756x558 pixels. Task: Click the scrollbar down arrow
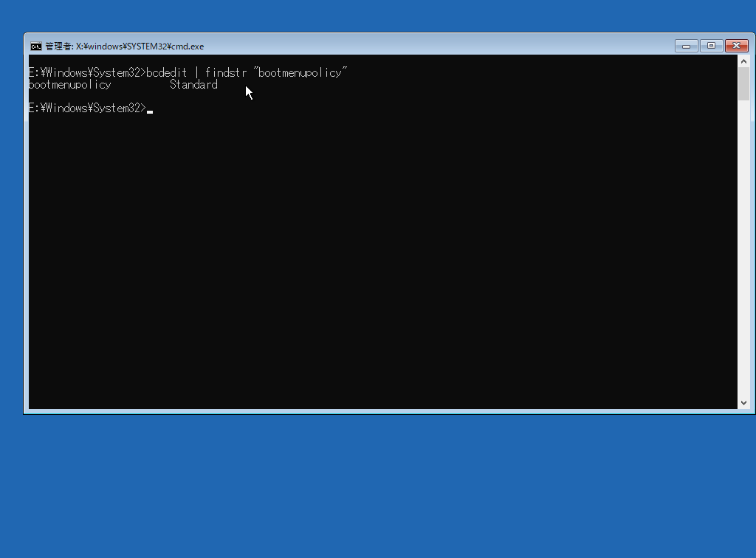tap(743, 403)
